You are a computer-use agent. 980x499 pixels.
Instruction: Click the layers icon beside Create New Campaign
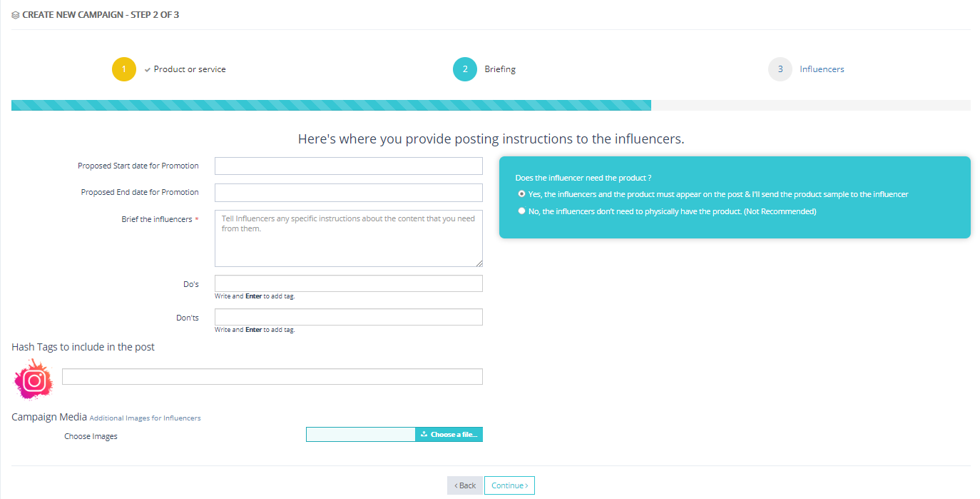click(16, 14)
